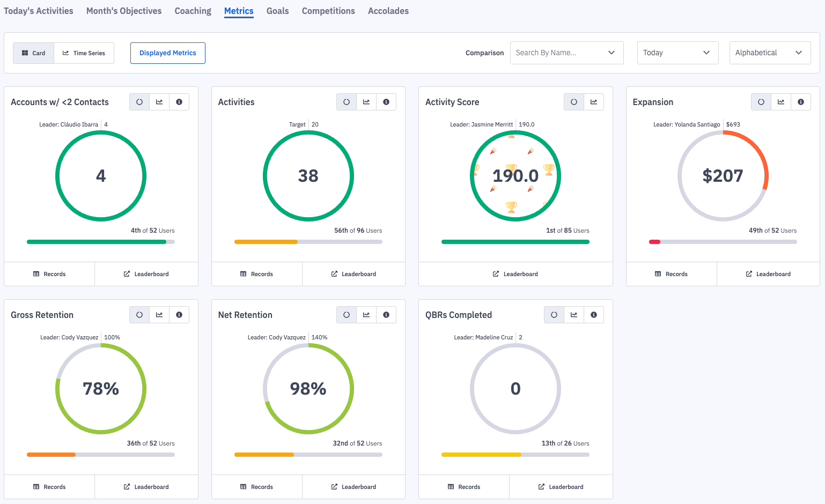Show line chart for Gross Retention card

coord(159,315)
